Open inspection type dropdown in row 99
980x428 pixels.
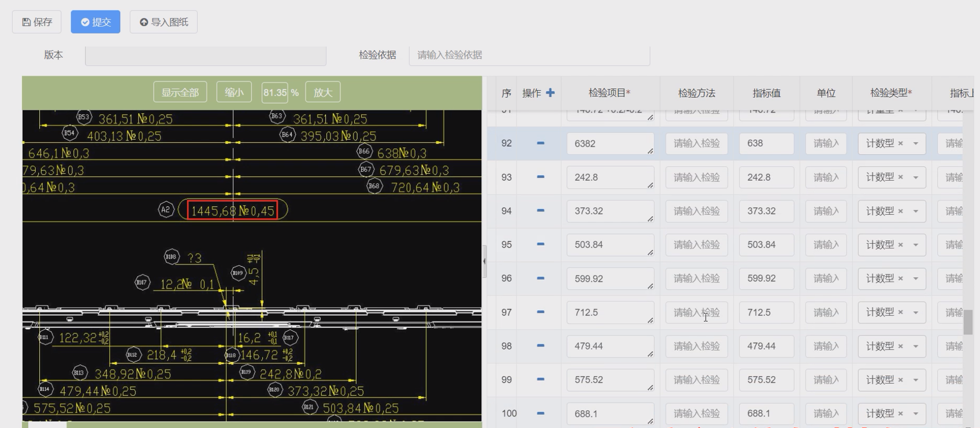click(916, 380)
